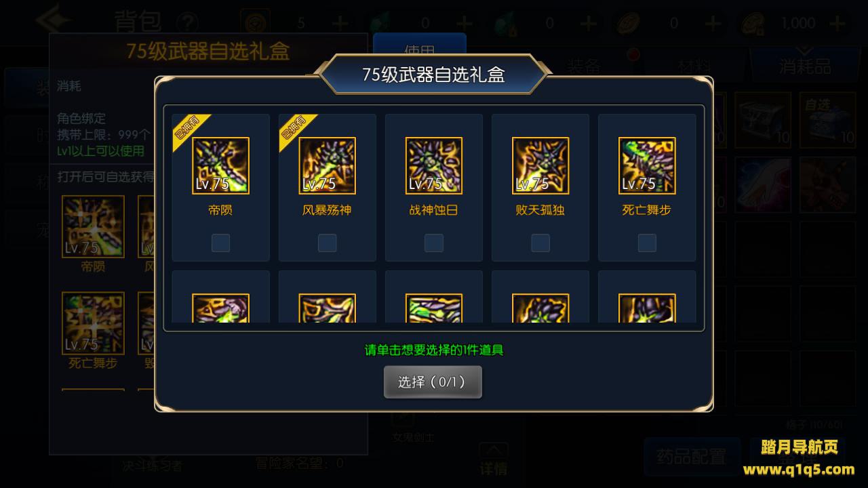
Task: Expand the chevron above 消耗品 tab
Action: (804, 52)
